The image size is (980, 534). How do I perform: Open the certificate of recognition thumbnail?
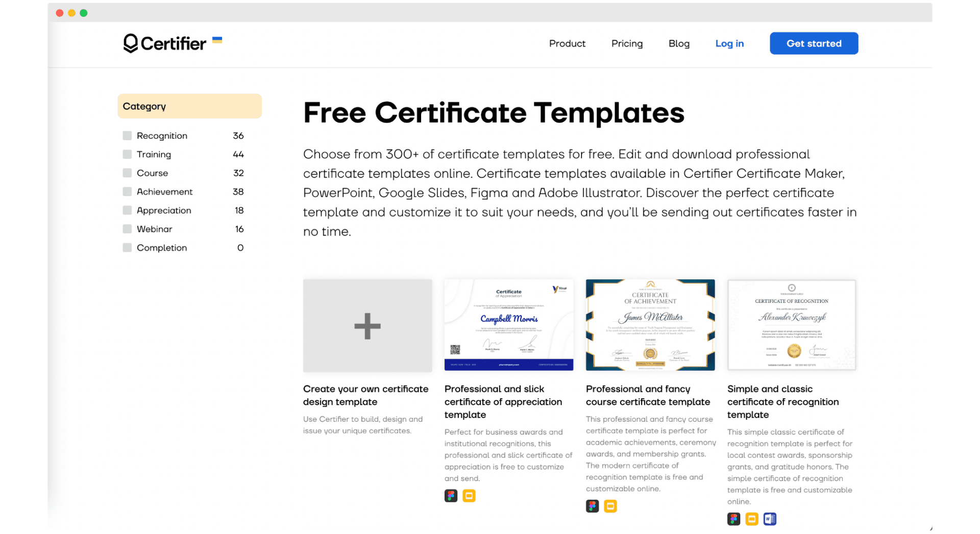click(791, 325)
